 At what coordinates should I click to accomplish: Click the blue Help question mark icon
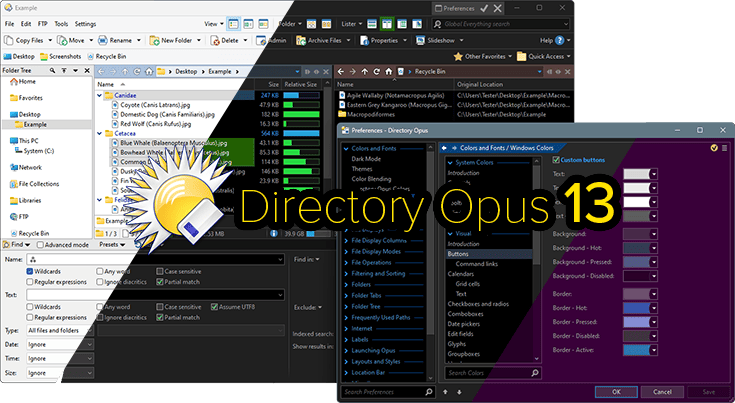[x=559, y=40]
